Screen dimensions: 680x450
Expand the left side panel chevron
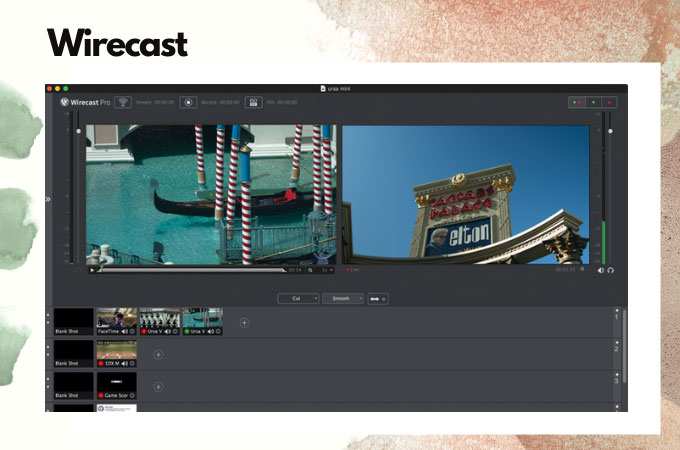pos(48,199)
